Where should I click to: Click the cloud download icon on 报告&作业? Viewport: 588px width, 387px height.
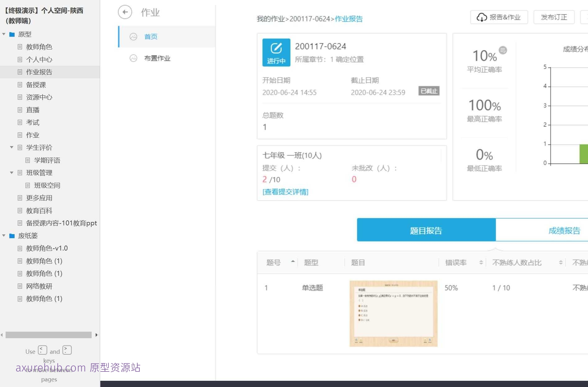click(x=482, y=17)
